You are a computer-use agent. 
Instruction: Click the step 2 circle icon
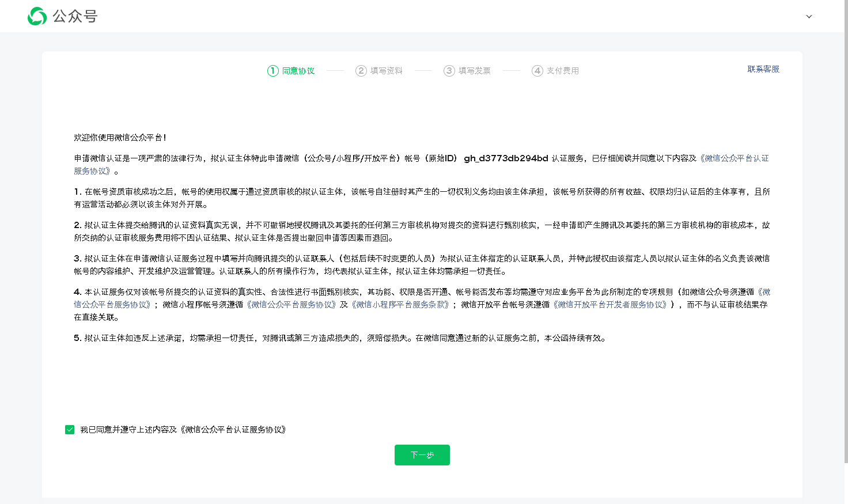pyautogui.click(x=361, y=71)
